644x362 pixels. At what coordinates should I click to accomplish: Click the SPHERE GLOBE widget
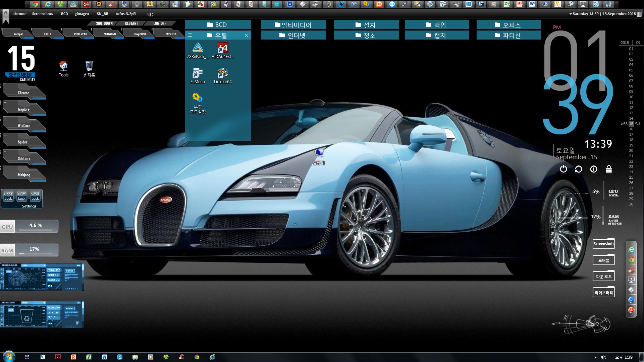pyautogui.click(x=42, y=277)
